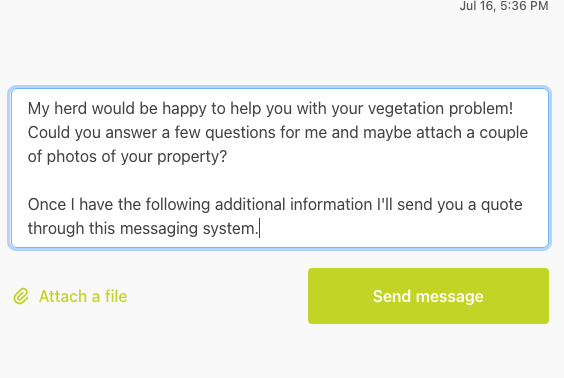
Task: Click the word "additional" in the message
Action: [250, 205]
